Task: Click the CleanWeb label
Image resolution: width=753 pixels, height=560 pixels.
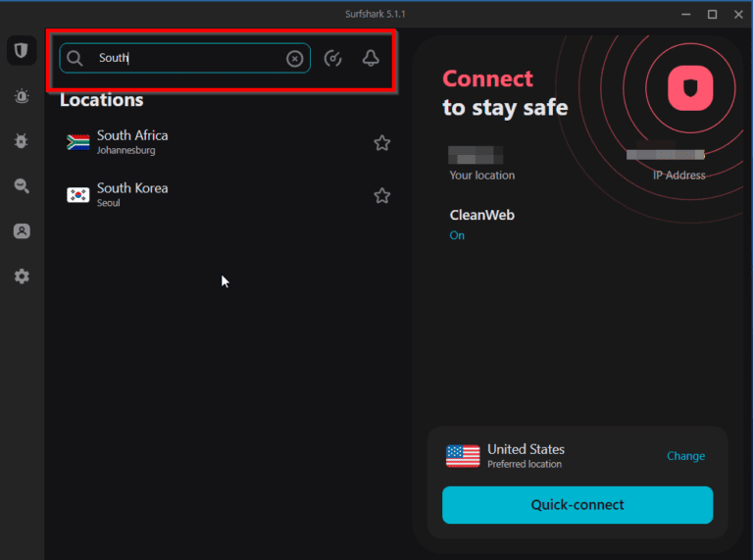Action: 482,215
